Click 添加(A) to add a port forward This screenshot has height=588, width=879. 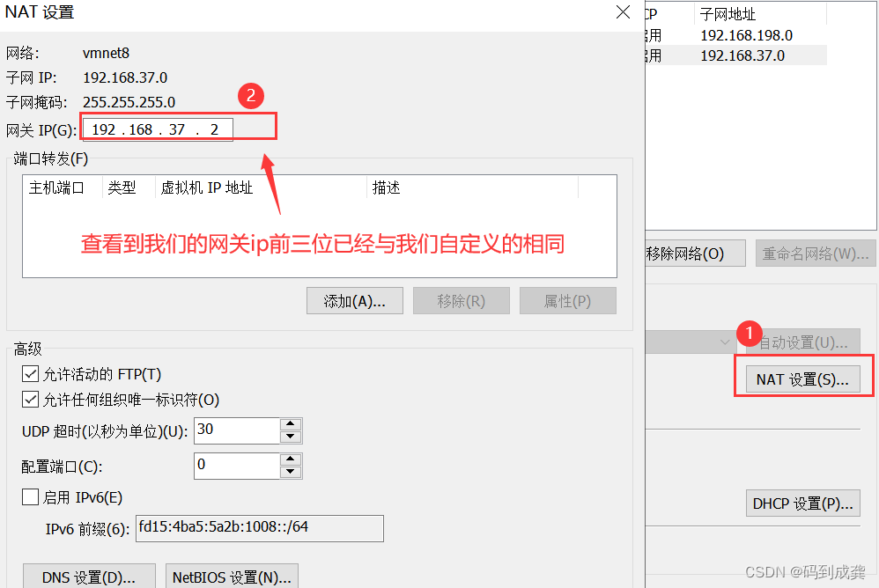[x=354, y=300]
